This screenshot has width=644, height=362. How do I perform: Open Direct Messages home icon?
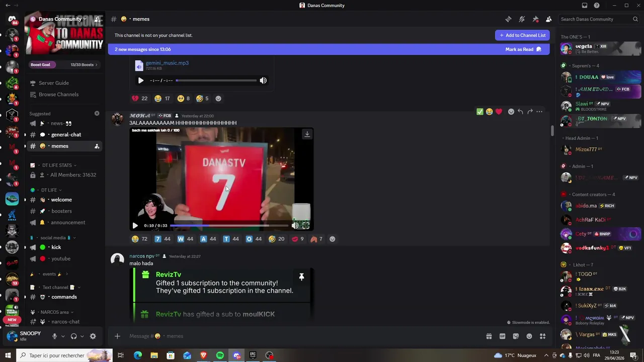[12, 19]
